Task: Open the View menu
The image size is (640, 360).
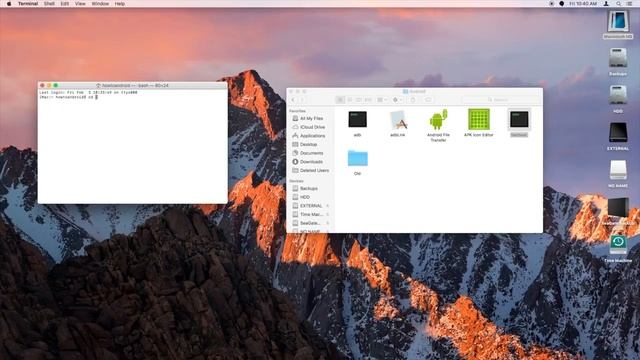Action: [x=80, y=4]
